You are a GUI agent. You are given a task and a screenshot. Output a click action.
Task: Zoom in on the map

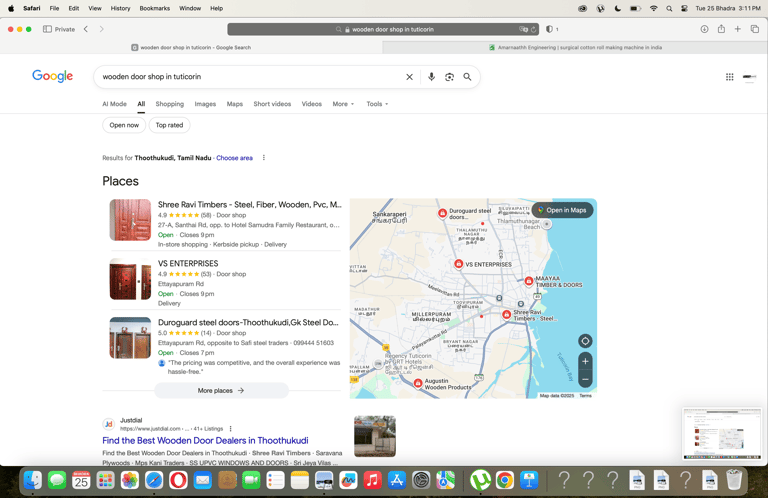tap(585, 361)
